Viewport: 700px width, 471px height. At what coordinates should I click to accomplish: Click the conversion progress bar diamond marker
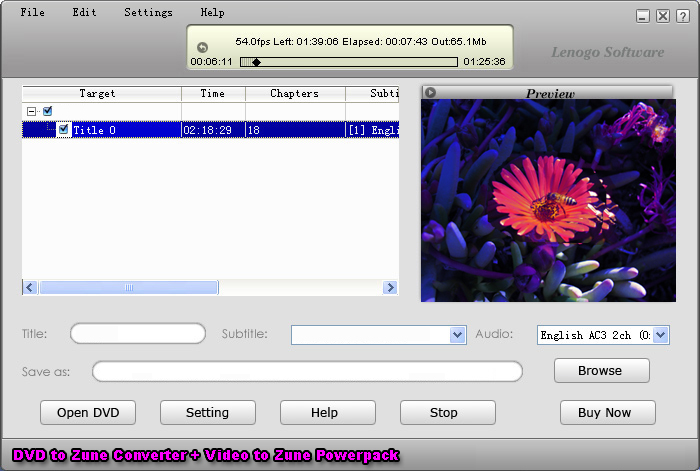tap(256, 62)
